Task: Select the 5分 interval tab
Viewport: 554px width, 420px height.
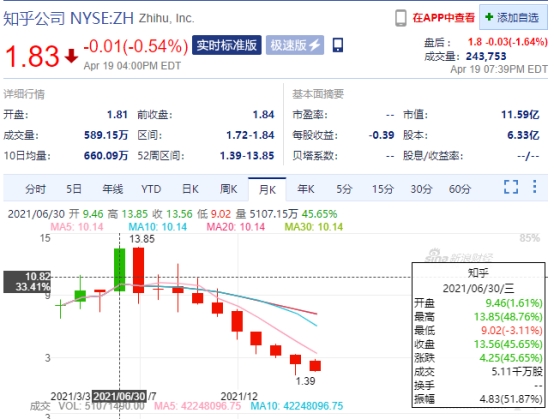Action: pos(344,189)
